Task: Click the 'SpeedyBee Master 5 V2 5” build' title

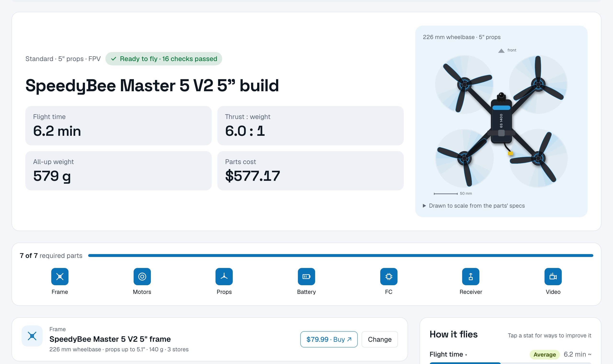Action: (x=152, y=86)
